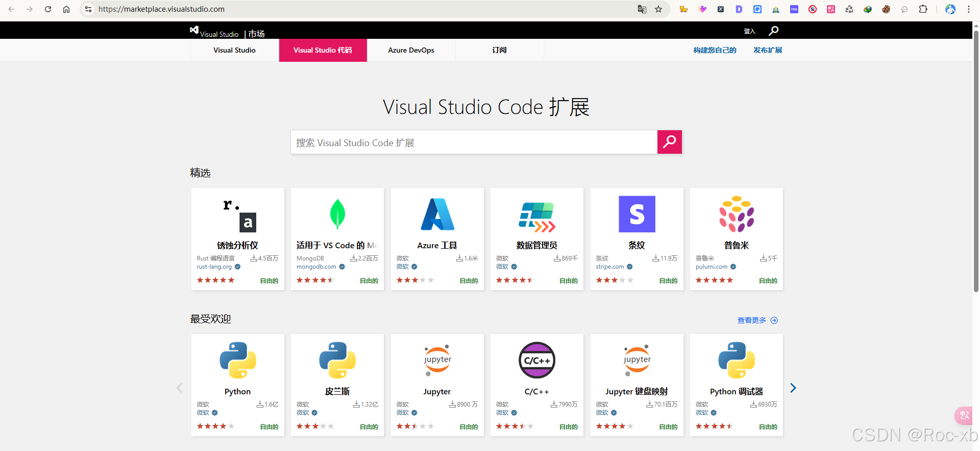Click the Jupyter 键盘映射 title text

pos(637,391)
